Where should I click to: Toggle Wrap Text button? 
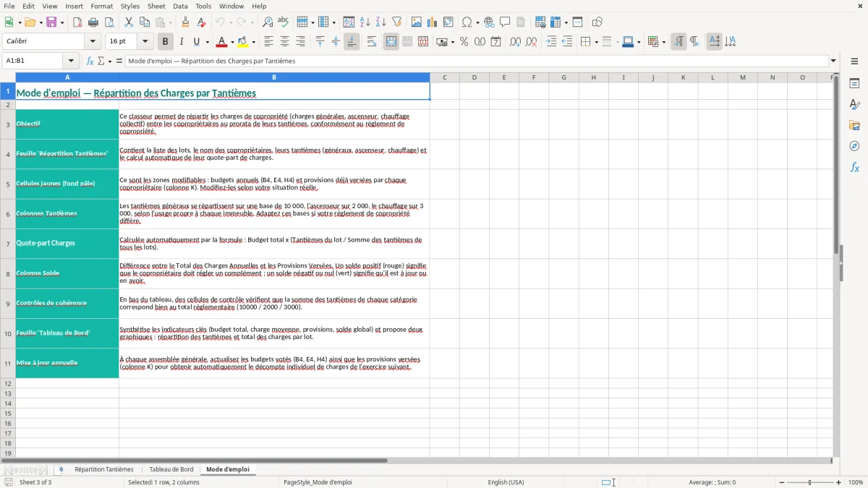372,42
